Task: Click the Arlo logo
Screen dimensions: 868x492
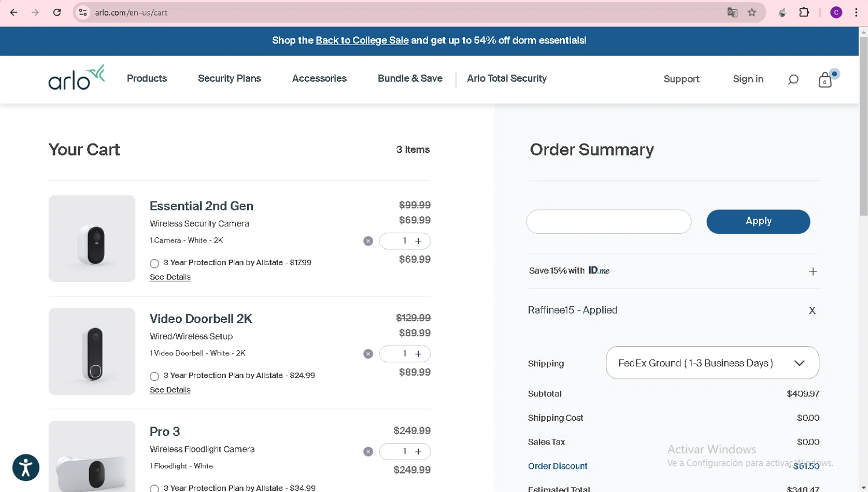Action: click(76, 78)
